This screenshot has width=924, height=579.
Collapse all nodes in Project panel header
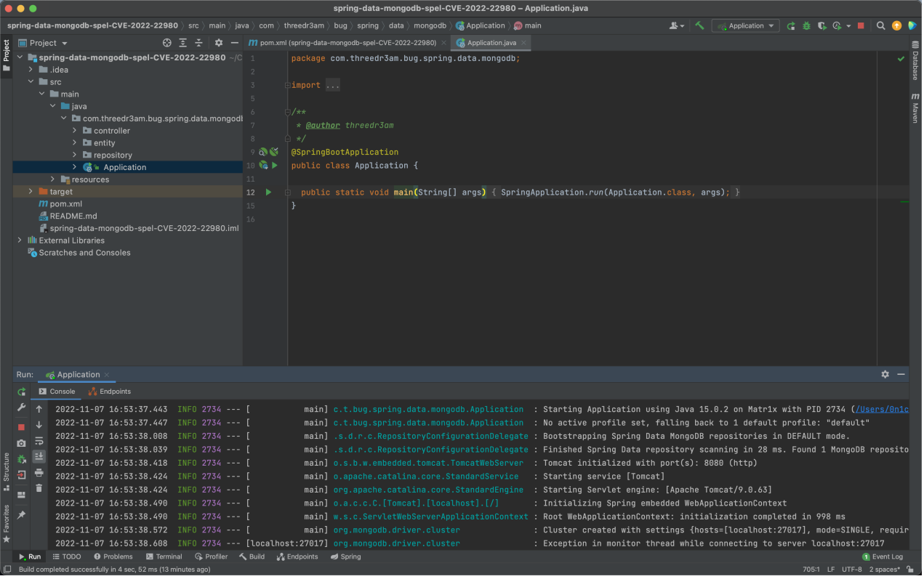(198, 43)
